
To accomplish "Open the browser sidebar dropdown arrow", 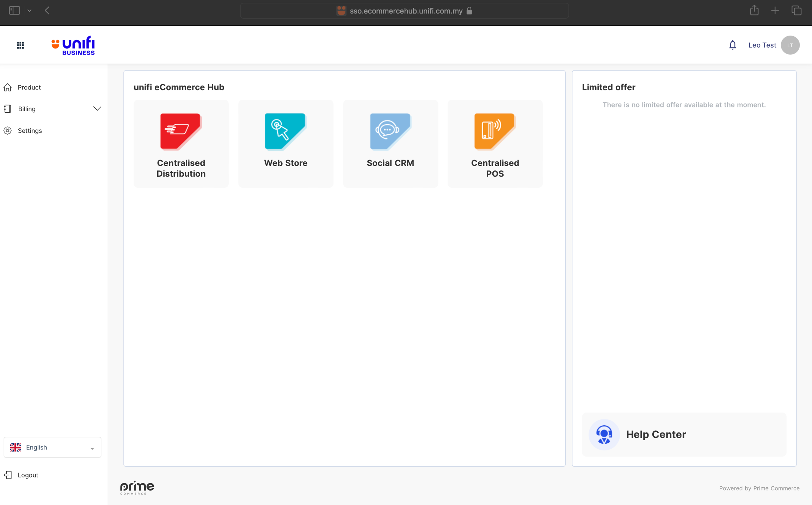I will click(x=30, y=11).
